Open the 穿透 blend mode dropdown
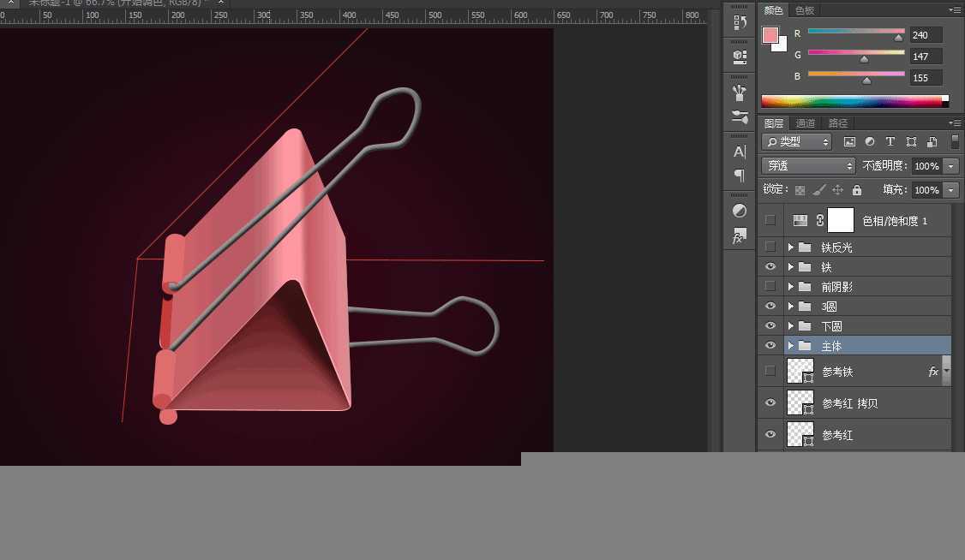The width and height of the screenshot is (965, 560). pos(808,166)
